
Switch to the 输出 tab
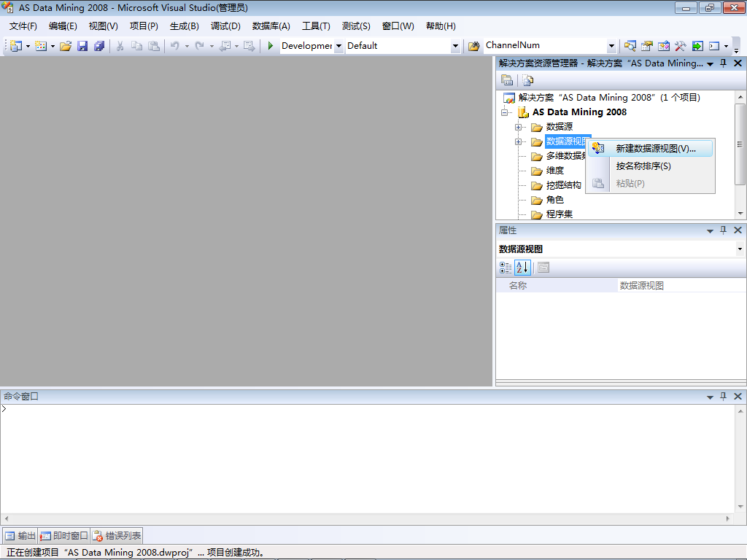pos(20,536)
